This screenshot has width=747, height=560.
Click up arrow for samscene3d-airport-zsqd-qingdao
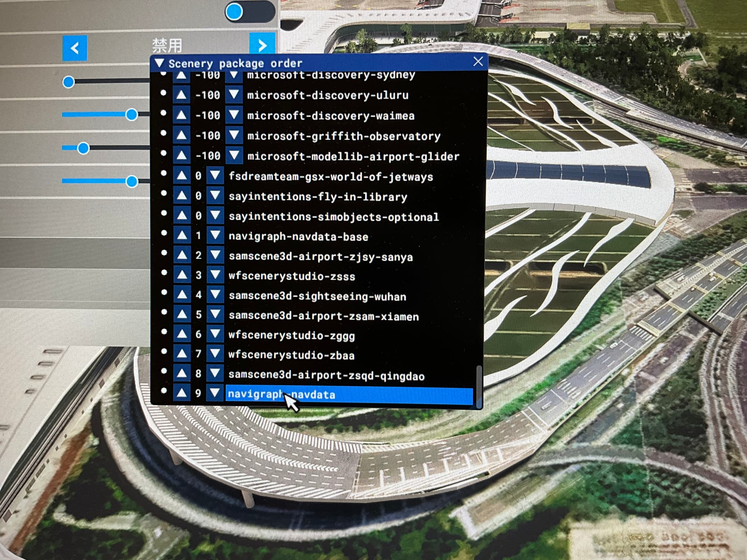coord(182,374)
